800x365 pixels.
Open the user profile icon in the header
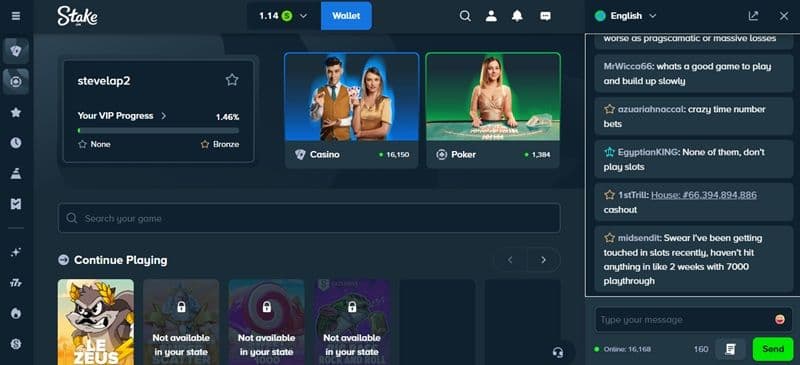(x=491, y=16)
